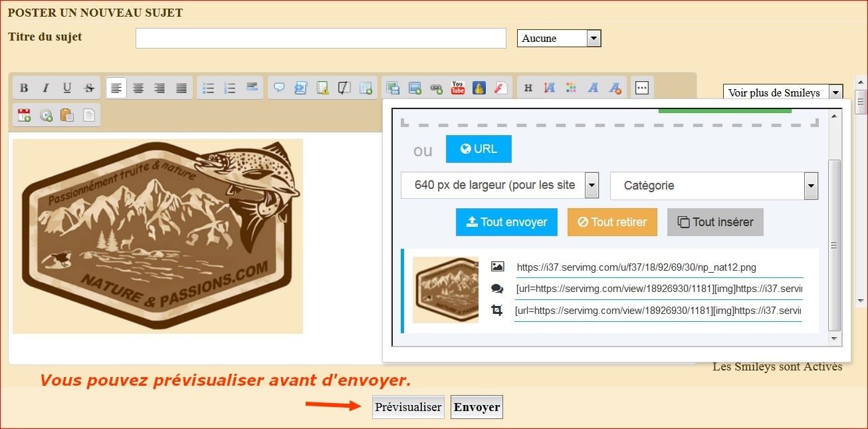Click upload panel scrollbar down arrow

coord(835,339)
